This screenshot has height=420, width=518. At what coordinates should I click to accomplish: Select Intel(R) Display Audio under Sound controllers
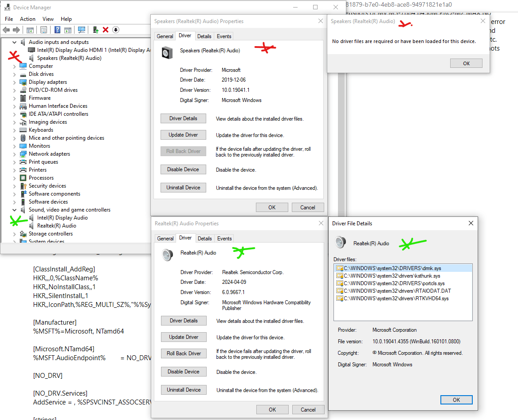(62, 218)
